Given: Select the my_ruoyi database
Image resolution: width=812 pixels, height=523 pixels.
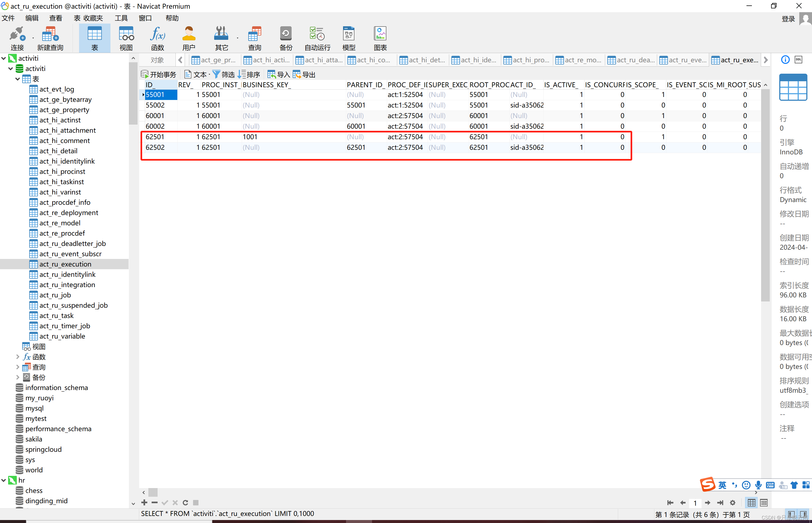Looking at the screenshot, I should pyautogui.click(x=39, y=398).
